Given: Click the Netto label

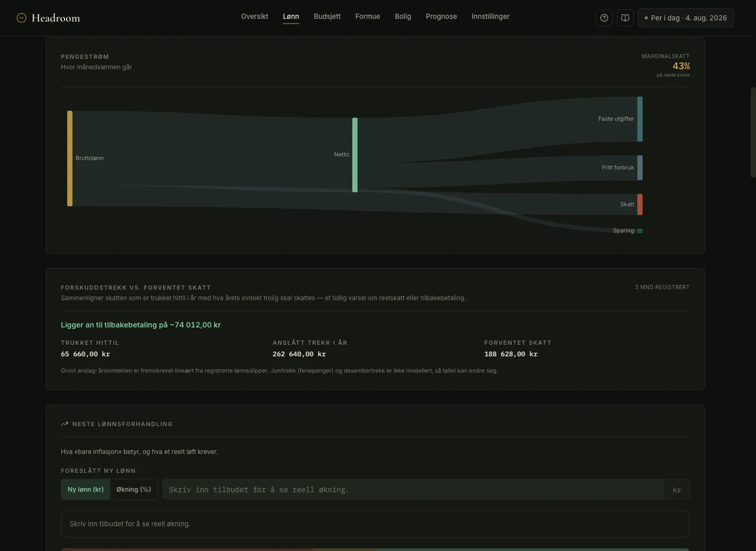Looking at the screenshot, I should (x=341, y=155).
